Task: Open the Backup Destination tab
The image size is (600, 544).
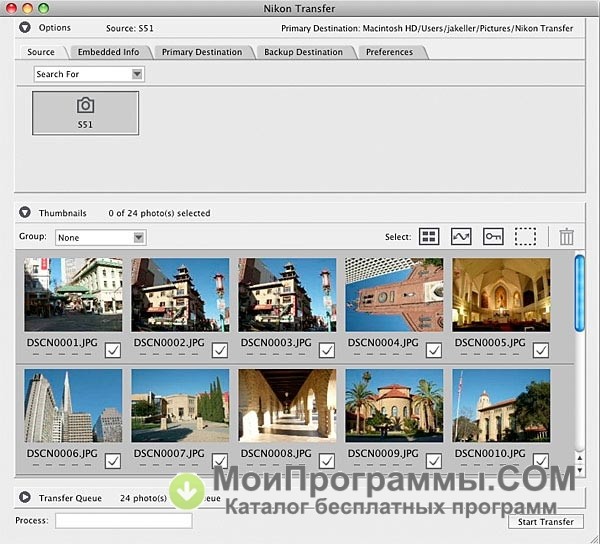Action: (x=303, y=52)
